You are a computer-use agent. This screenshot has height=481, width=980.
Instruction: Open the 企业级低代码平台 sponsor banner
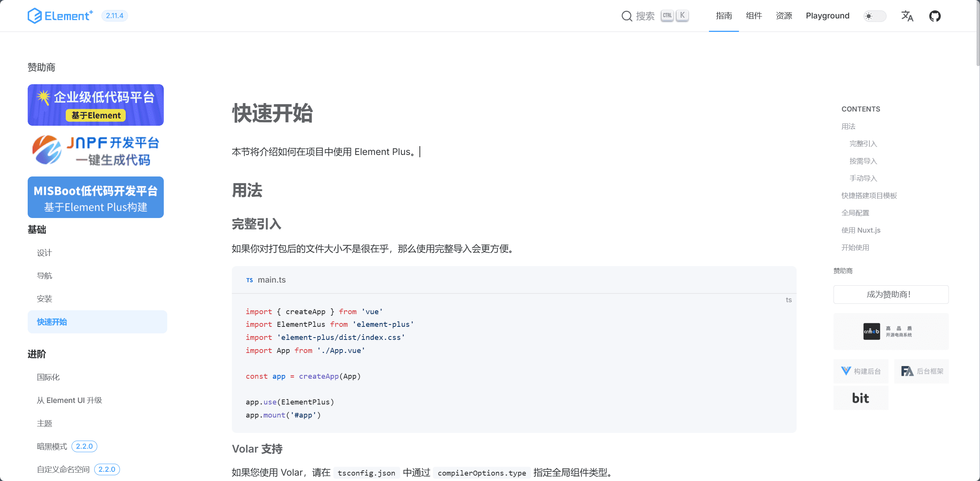pos(96,105)
